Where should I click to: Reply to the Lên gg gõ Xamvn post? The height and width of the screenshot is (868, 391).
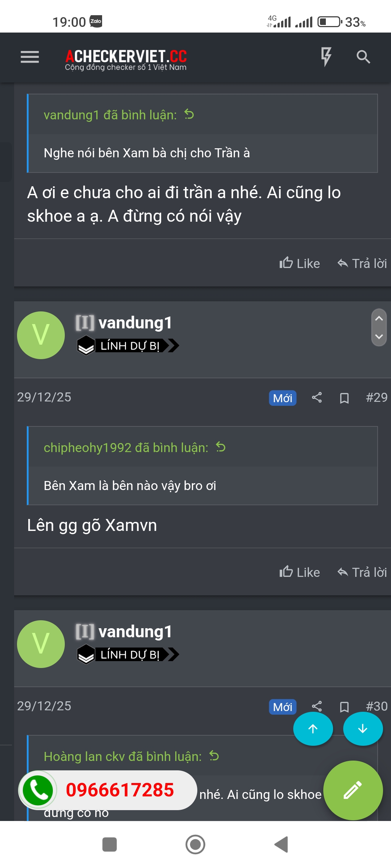362,572
